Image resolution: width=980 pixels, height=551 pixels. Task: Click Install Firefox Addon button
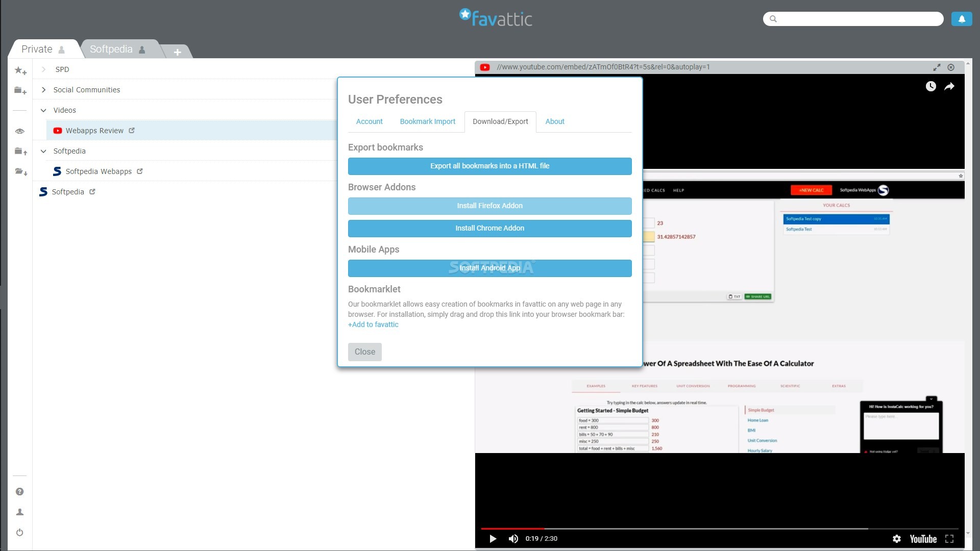coord(490,206)
